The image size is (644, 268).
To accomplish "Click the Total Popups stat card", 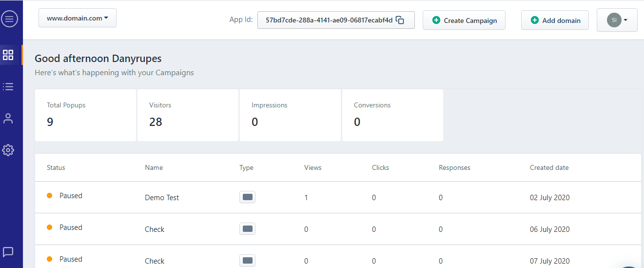I will click(85, 115).
